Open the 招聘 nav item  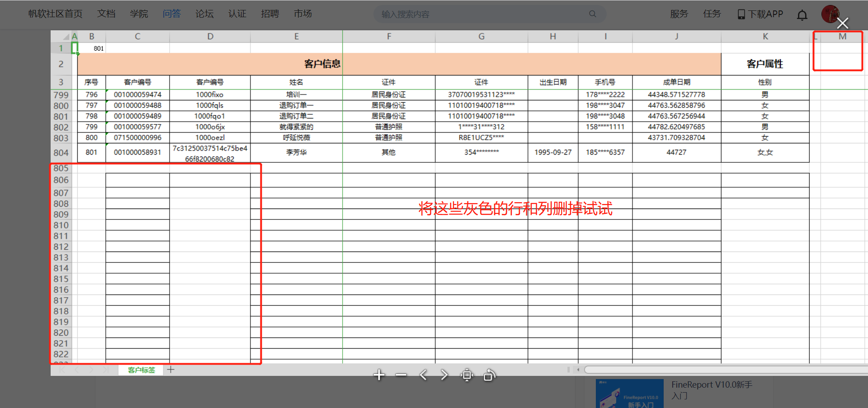[x=270, y=14]
